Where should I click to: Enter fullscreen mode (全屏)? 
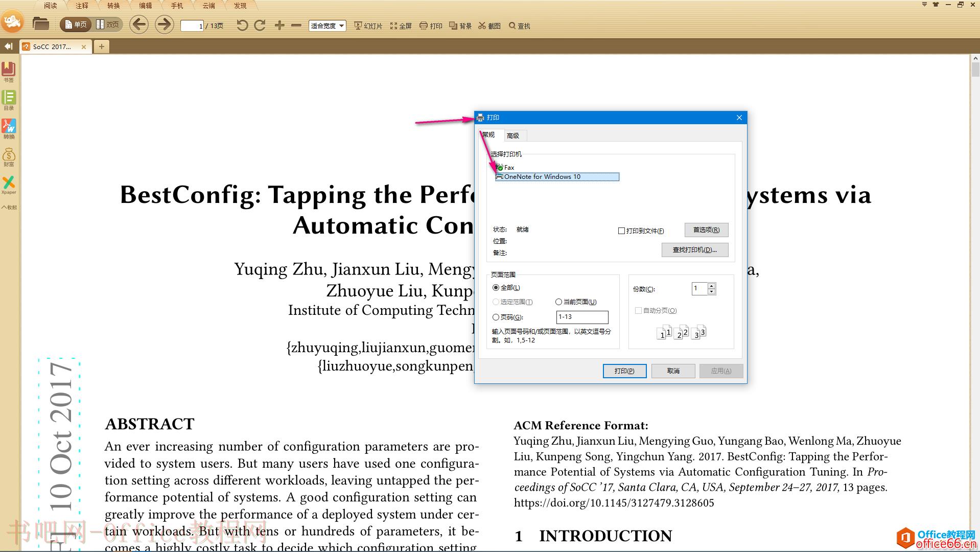[x=401, y=26]
